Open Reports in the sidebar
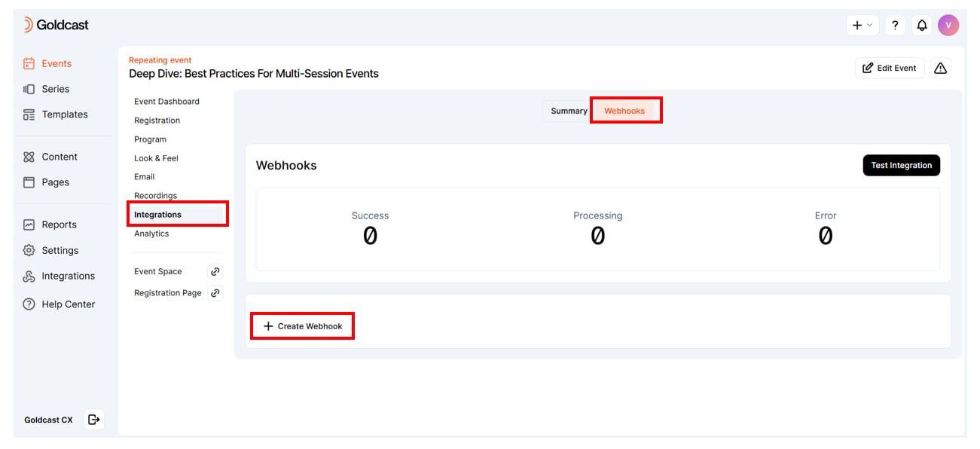This screenshot has width=980, height=449. click(50, 225)
